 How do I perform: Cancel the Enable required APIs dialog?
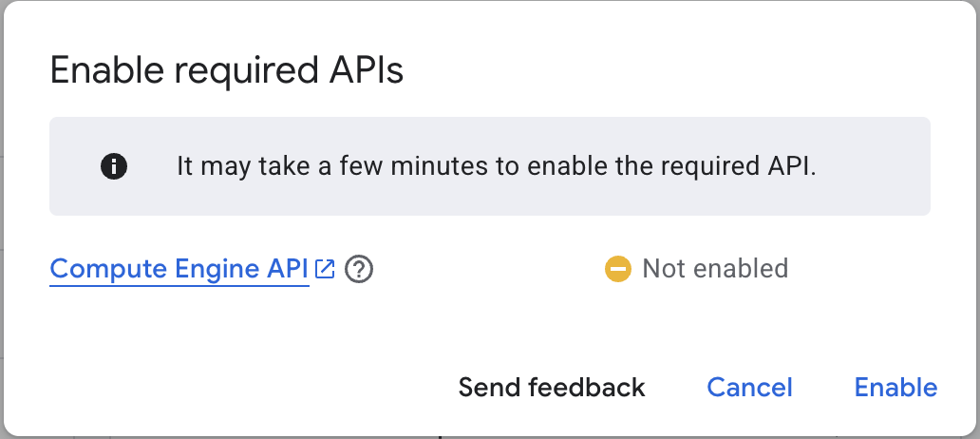(x=749, y=388)
